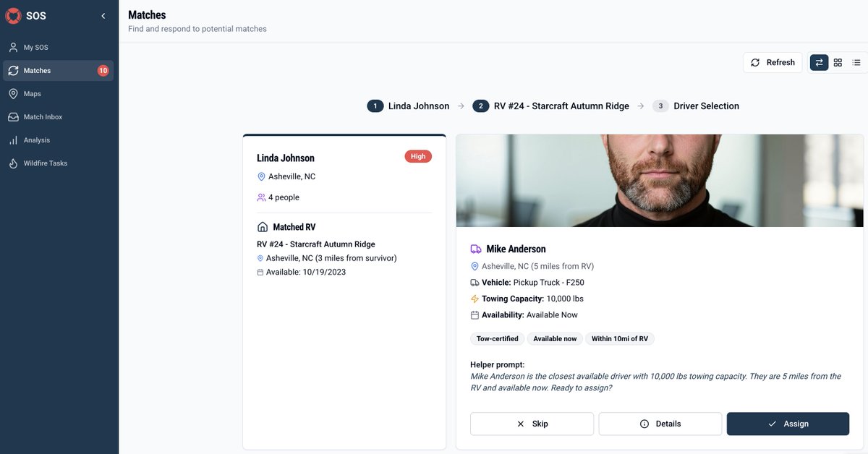Switch to the grid view
This screenshot has width=868, height=454.
[x=838, y=63]
